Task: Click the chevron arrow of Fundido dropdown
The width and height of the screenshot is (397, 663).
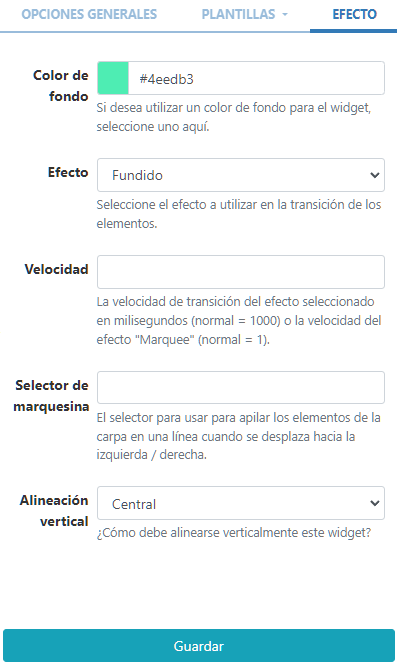Action: (x=375, y=175)
